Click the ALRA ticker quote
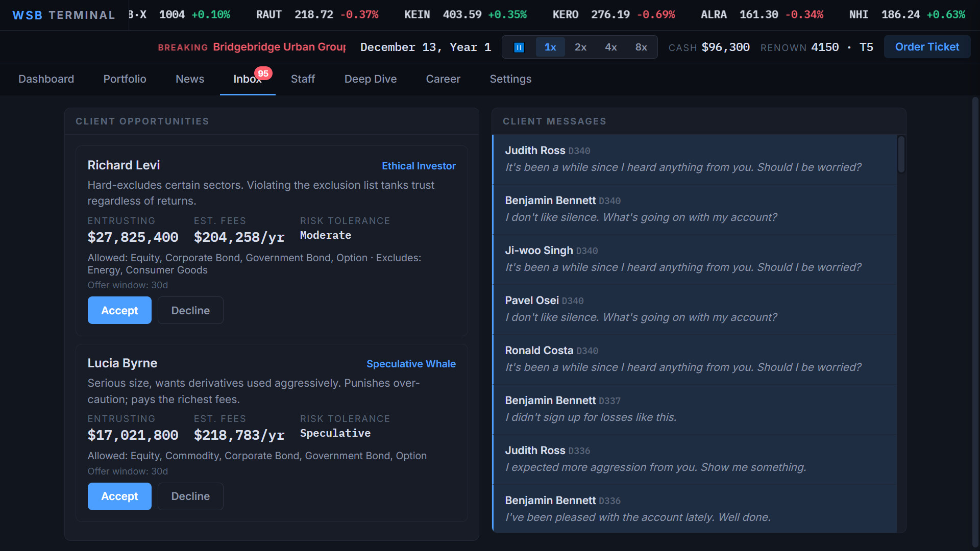The width and height of the screenshot is (980, 551). tap(762, 15)
